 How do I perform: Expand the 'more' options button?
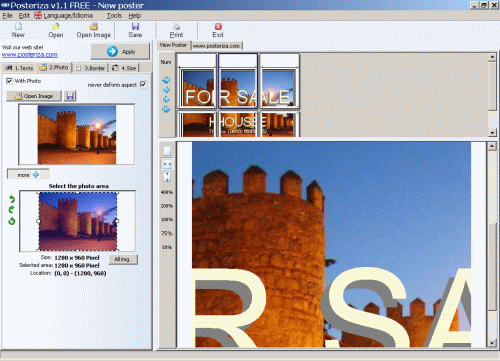coord(28,175)
